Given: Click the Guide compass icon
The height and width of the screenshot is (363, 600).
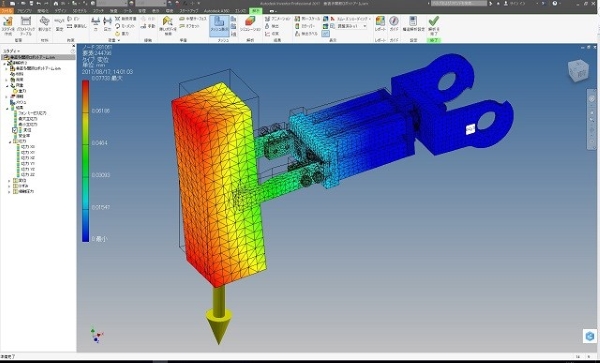Looking at the screenshot, I should (x=394, y=24).
